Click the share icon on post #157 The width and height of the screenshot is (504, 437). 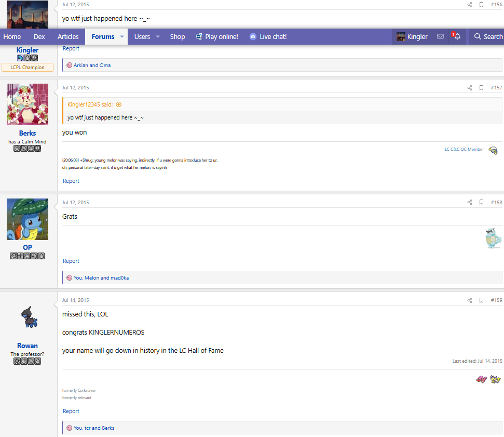[x=470, y=88]
